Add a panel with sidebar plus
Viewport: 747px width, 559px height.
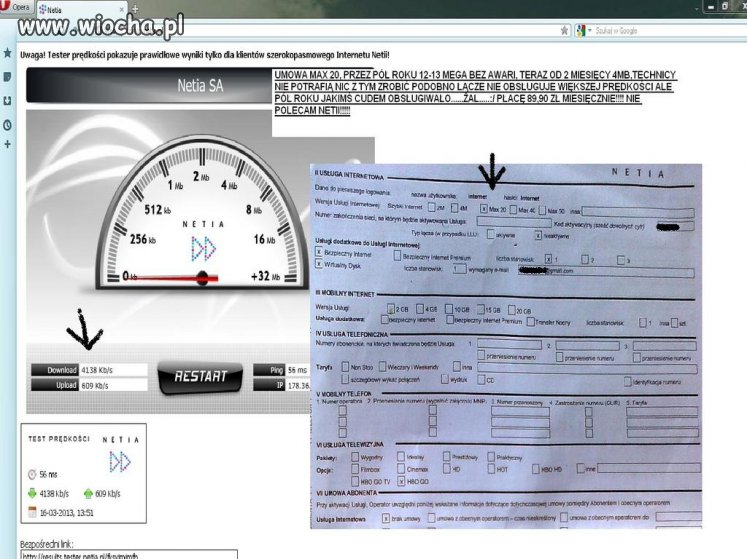click(7, 144)
